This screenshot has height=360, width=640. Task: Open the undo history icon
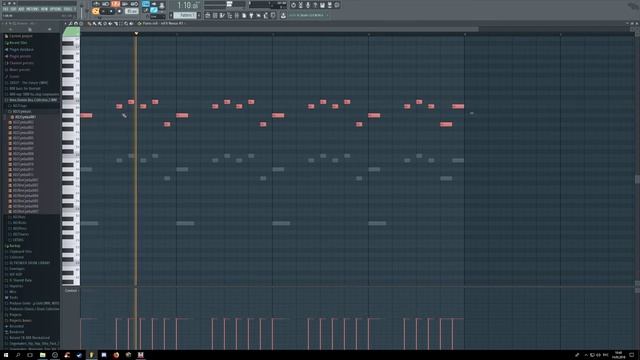(x=293, y=5)
